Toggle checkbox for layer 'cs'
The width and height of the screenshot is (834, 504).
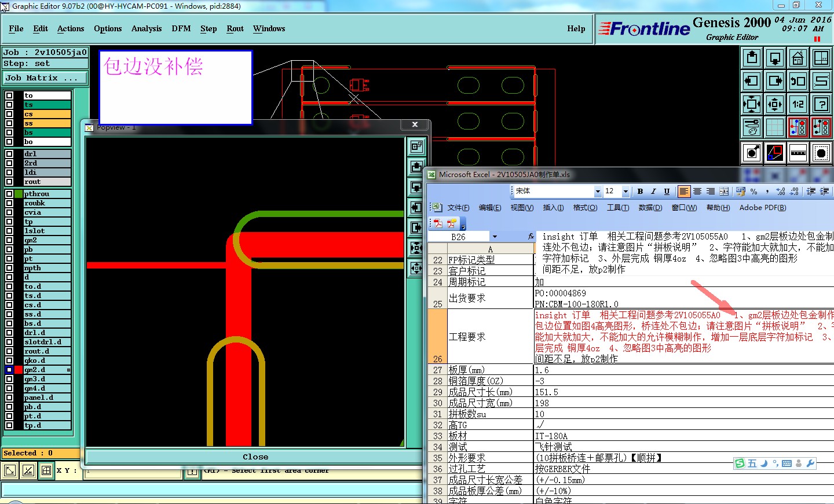pos(9,114)
